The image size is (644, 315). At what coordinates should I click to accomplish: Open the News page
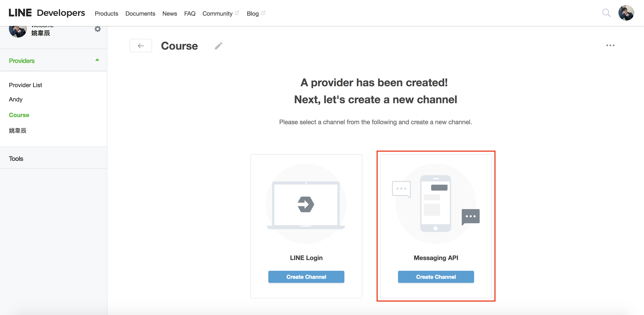coord(169,13)
